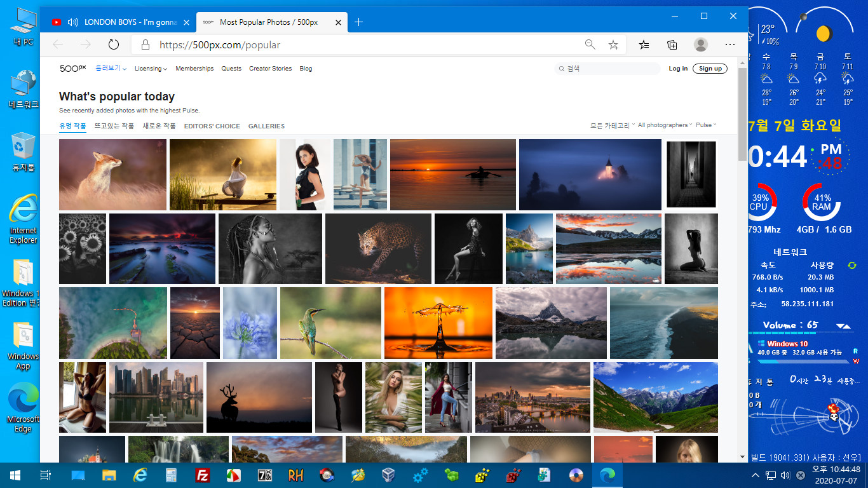This screenshot has width=868, height=488.
Task: Click the browser Forward arrow
Action: pyautogui.click(x=86, y=44)
